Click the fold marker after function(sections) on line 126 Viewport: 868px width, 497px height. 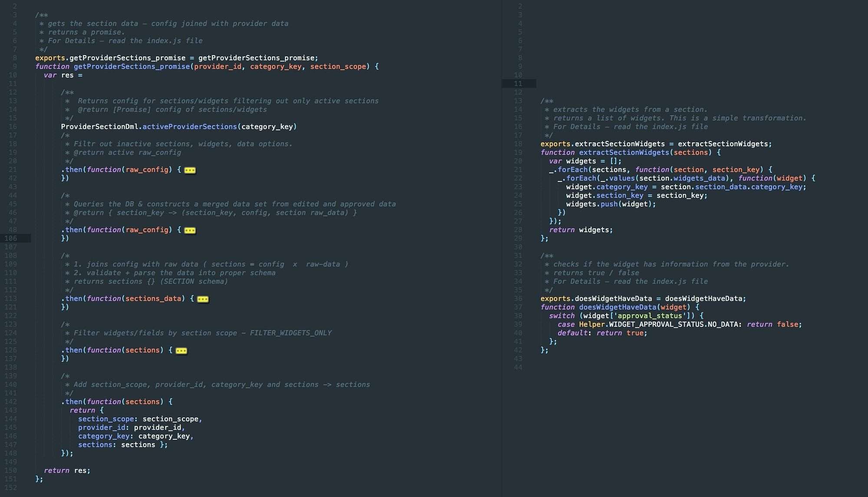[x=181, y=351]
